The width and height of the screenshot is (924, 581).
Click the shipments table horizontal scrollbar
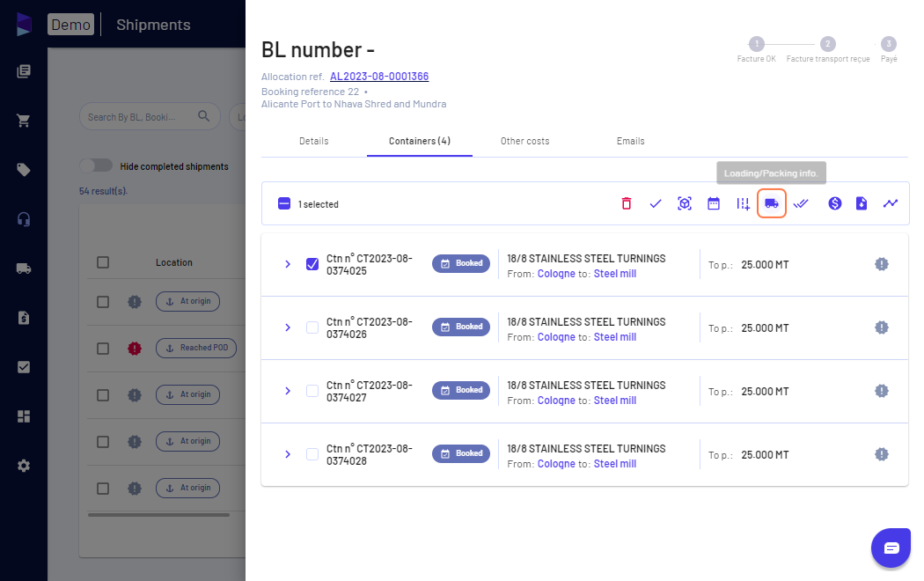[158, 515]
